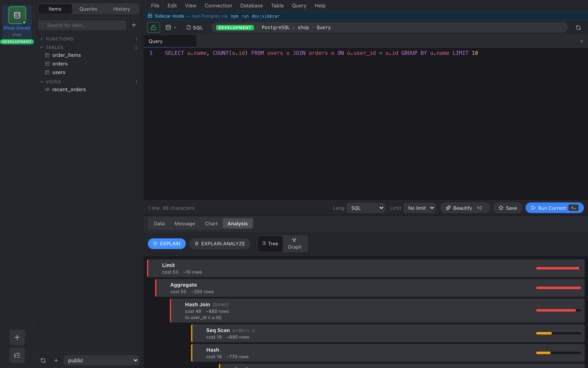The image size is (588, 368).
Task: Collapse the TABLES section
Action: tap(42, 47)
